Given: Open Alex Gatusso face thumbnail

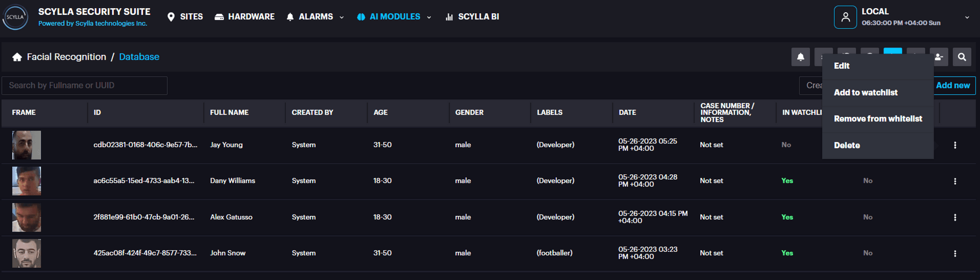Looking at the screenshot, I should click(x=27, y=217).
